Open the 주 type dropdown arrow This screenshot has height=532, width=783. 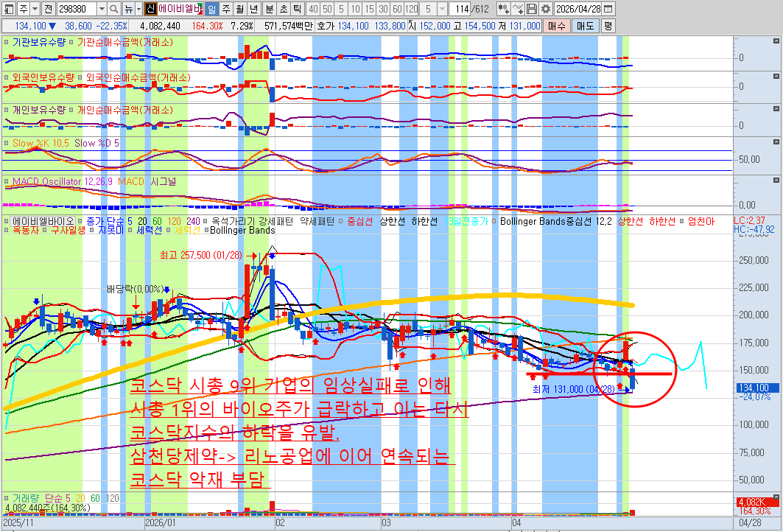pyautogui.click(x=34, y=9)
